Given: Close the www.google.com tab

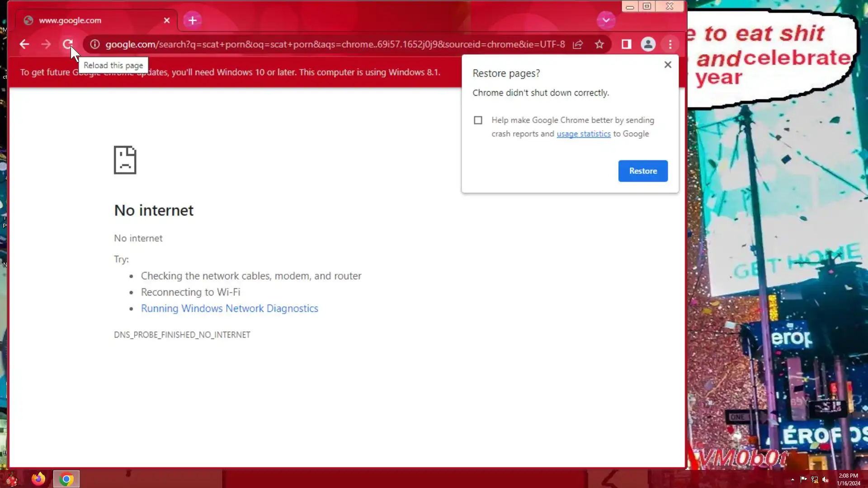Looking at the screenshot, I should 167,20.
